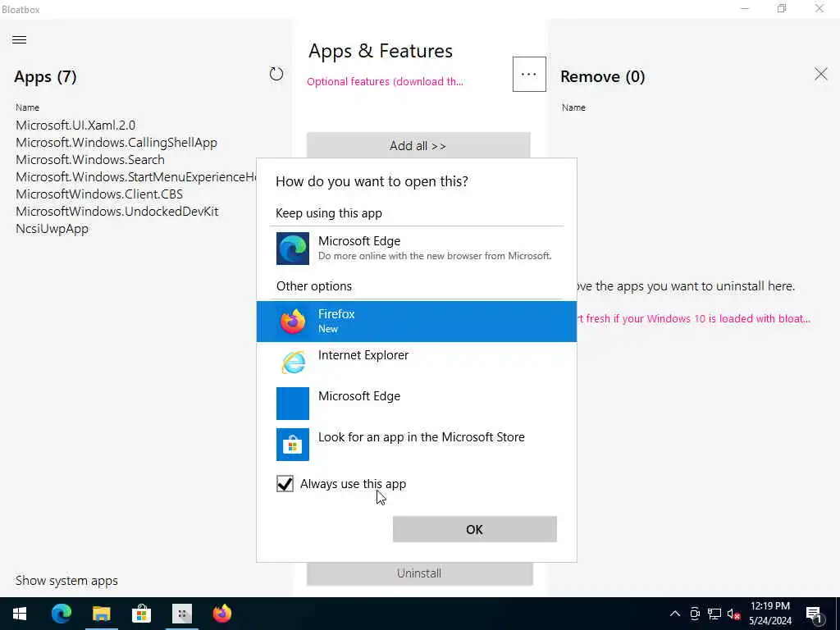
Task: Restore the Bloatbox window size
Action: pyautogui.click(x=782, y=8)
